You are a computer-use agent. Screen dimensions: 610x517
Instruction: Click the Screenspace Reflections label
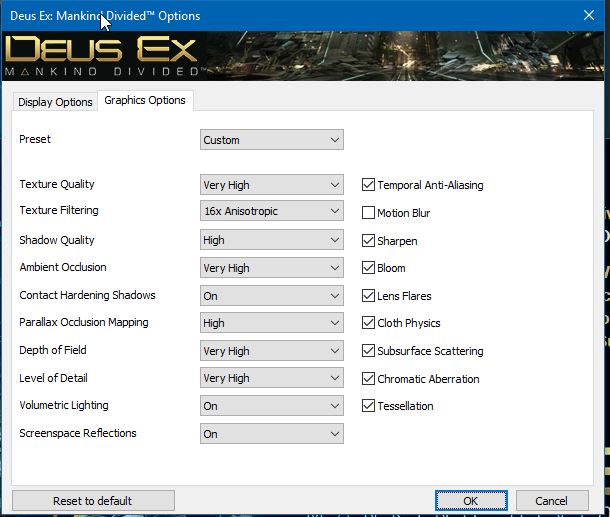(x=78, y=433)
